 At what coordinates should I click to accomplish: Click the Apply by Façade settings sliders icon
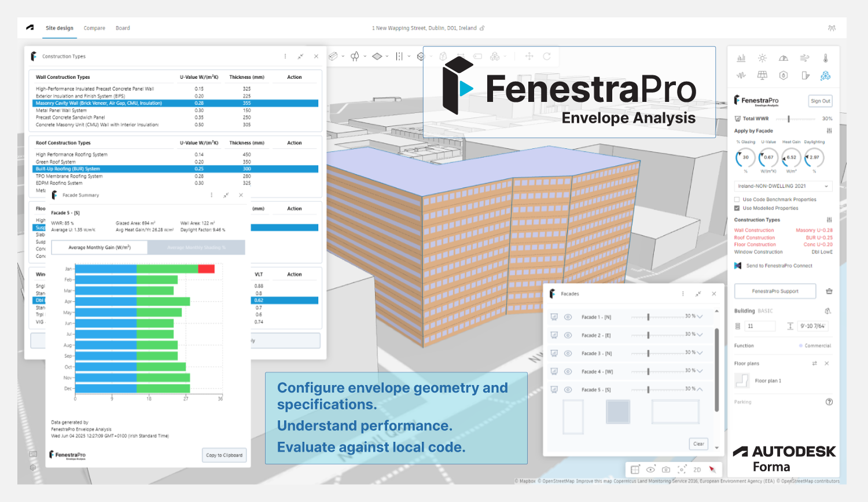pos(829,131)
